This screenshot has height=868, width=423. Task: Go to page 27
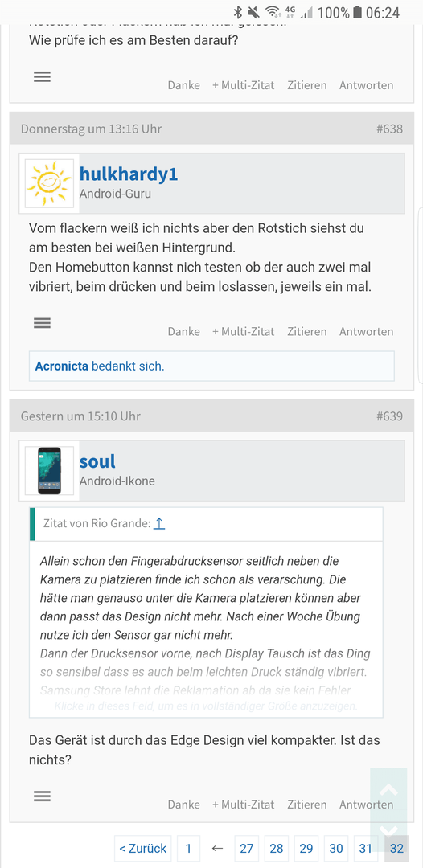(x=247, y=848)
